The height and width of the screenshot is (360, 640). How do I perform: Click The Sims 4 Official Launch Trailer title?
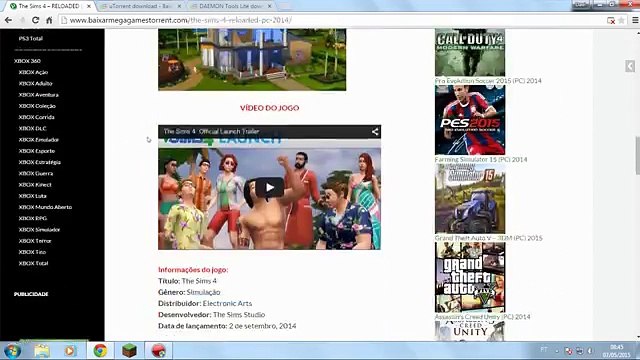point(211,131)
